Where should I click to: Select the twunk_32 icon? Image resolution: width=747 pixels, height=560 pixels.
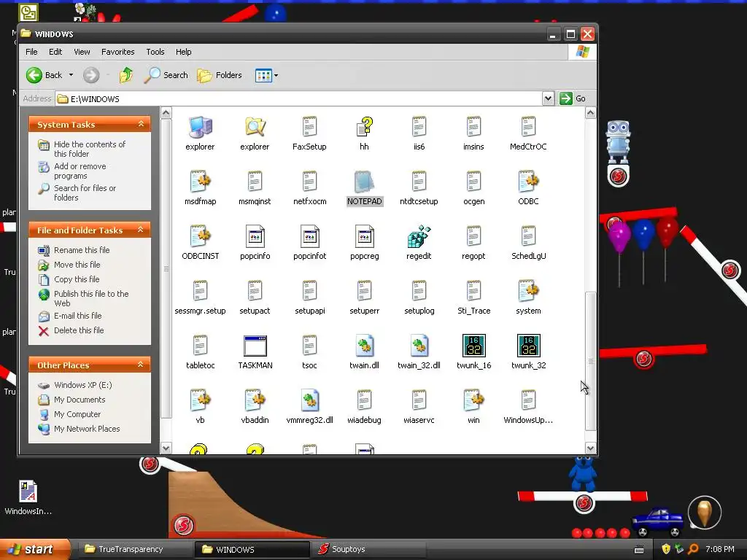529,346
